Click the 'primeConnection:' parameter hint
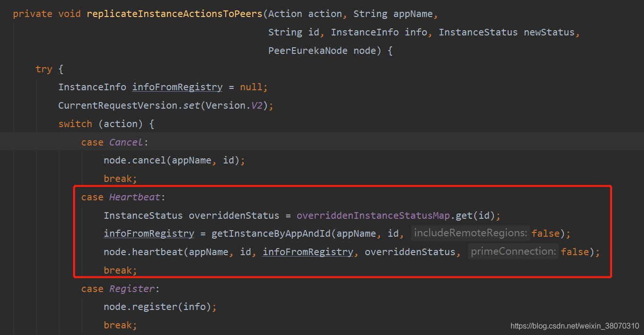Image resolution: width=644 pixels, height=335 pixels. click(x=513, y=251)
